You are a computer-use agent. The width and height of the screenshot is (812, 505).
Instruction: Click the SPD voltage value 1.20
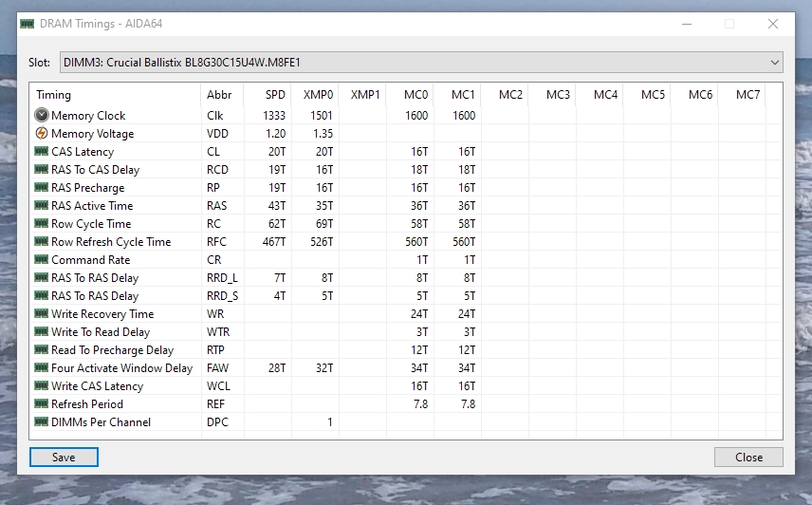tap(275, 134)
